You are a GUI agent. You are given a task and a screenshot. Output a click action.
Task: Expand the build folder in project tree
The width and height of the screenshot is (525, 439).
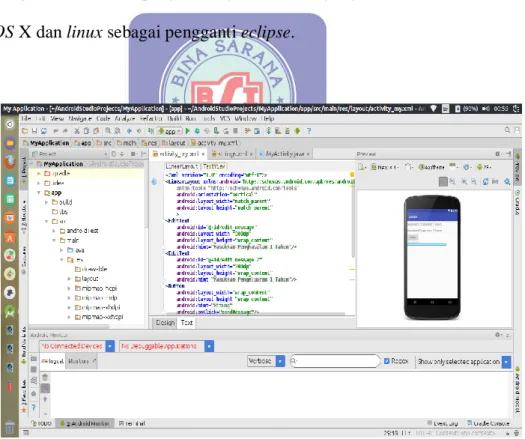tap(46, 202)
